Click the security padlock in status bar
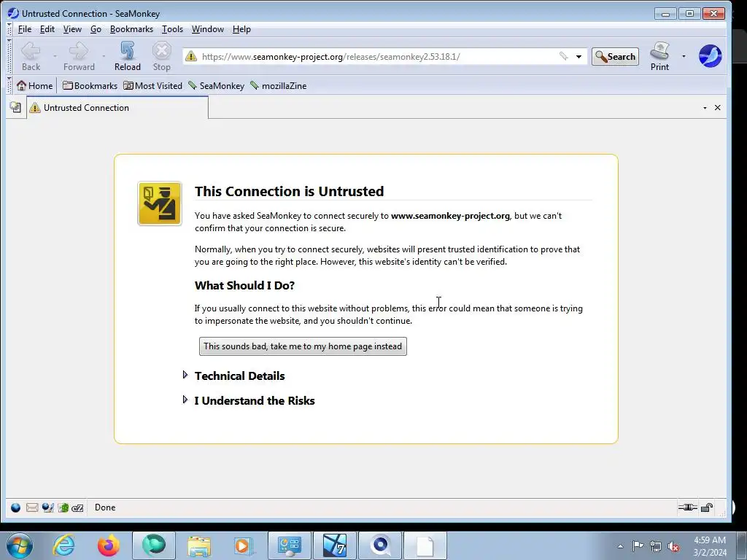Screen dimensions: 747x560 pyautogui.click(x=707, y=507)
